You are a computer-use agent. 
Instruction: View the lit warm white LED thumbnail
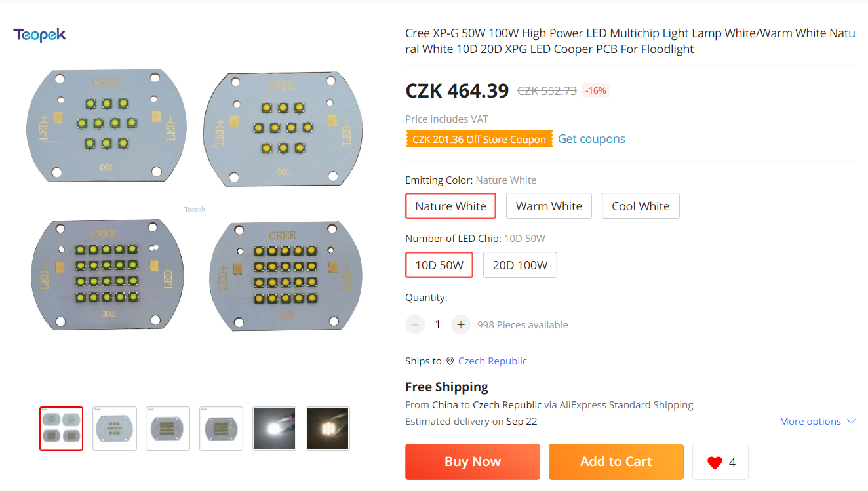328,429
